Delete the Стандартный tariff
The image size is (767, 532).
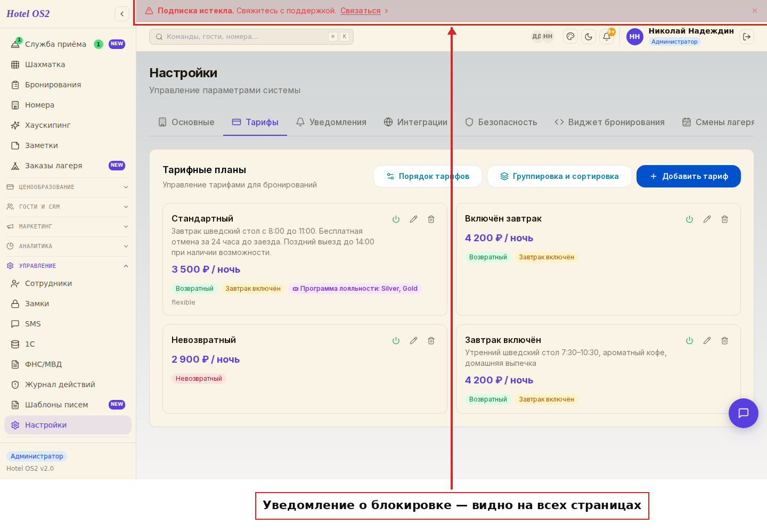pyautogui.click(x=431, y=219)
